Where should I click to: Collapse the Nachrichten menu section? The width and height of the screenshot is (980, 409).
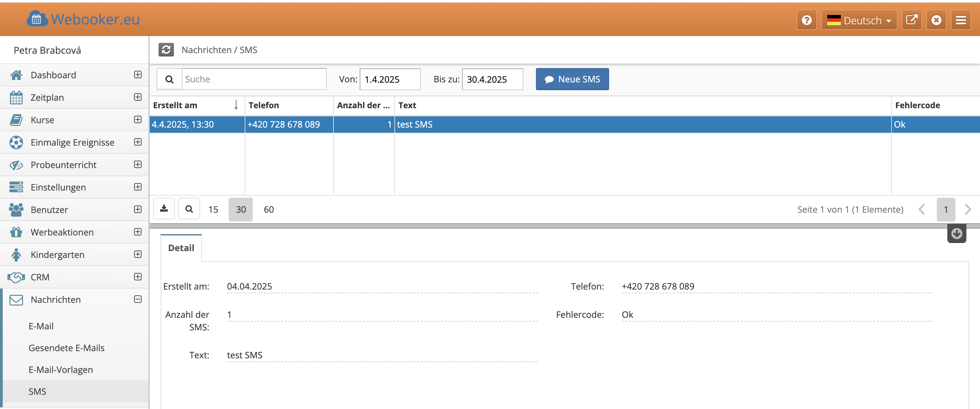[138, 299]
